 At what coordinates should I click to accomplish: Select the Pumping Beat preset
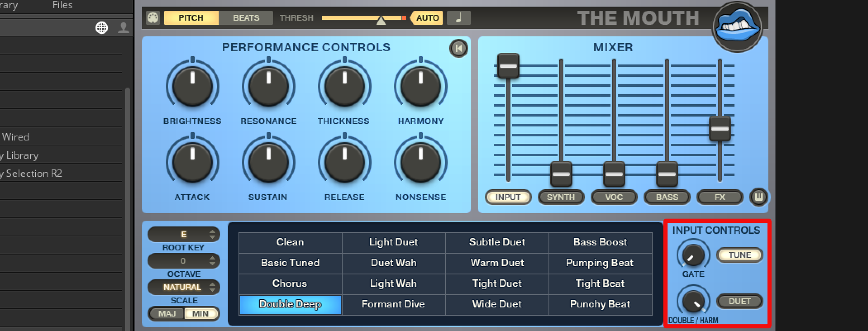coord(600,263)
